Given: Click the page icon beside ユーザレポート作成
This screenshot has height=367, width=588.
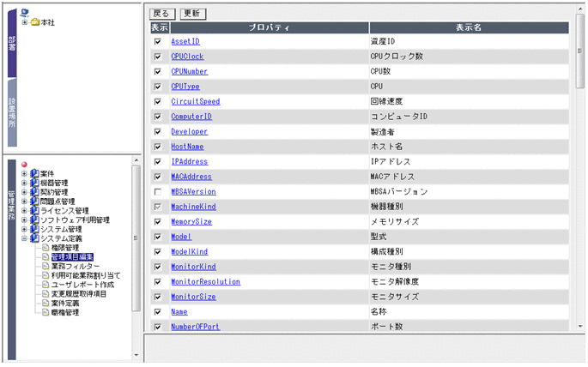Looking at the screenshot, I should tap(45, 285).
